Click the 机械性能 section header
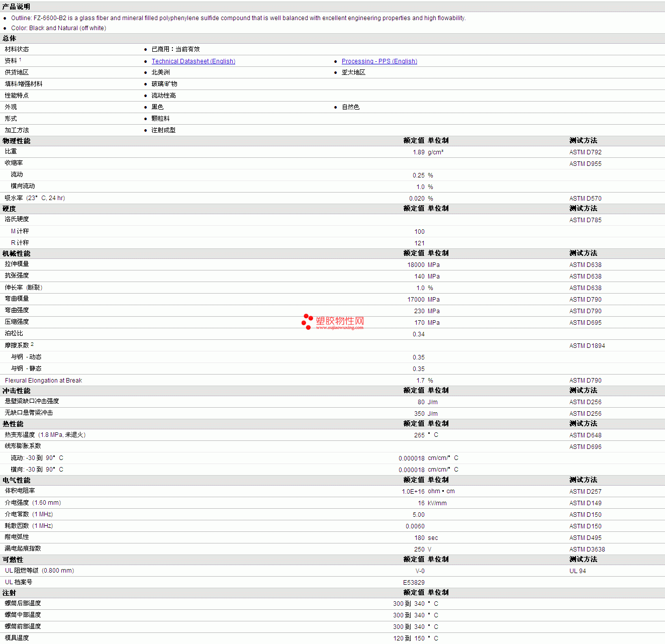Viewport: 665px width, 644px height. tap(16, 254)
